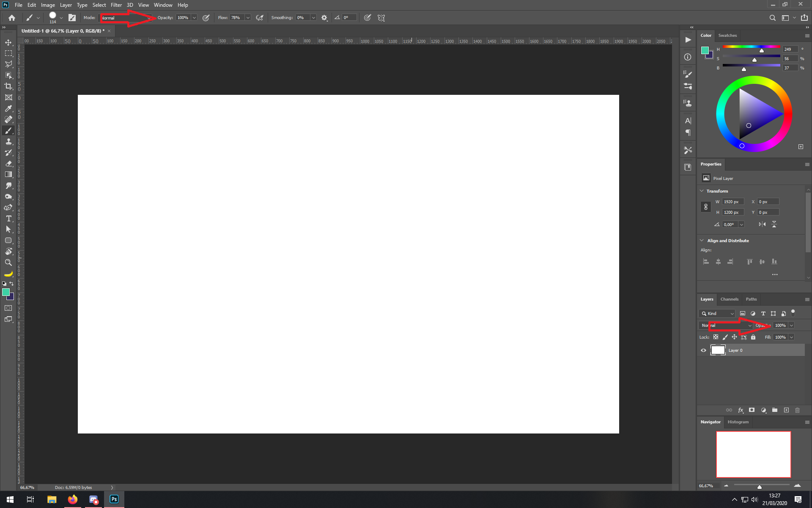
Task: Toggle link width and height
Action: click(x=706, y=207)
